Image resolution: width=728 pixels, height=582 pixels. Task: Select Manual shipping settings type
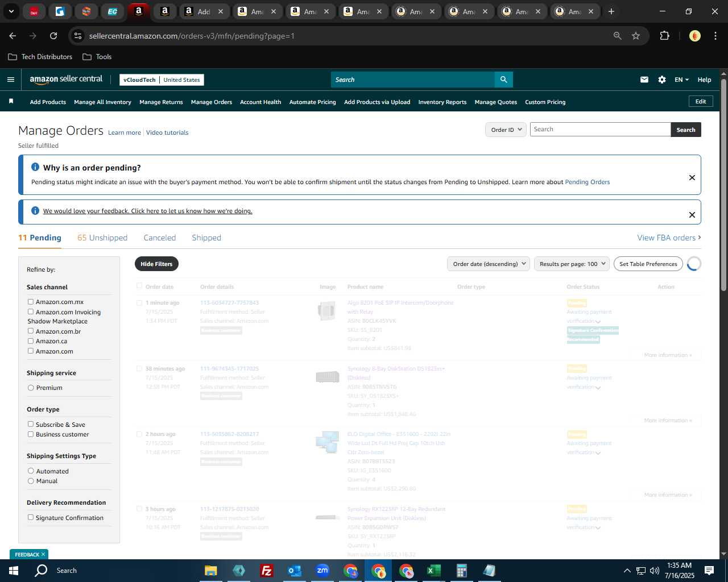coord(31,481)
